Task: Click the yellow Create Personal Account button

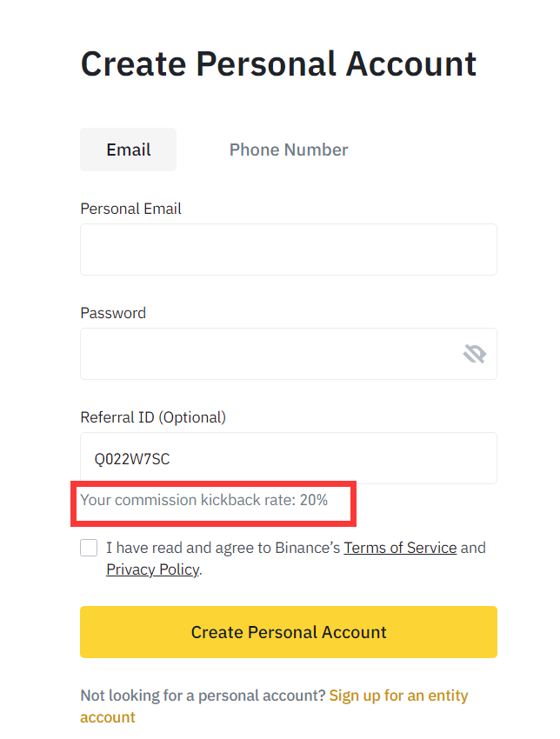Action: (289, 632)
